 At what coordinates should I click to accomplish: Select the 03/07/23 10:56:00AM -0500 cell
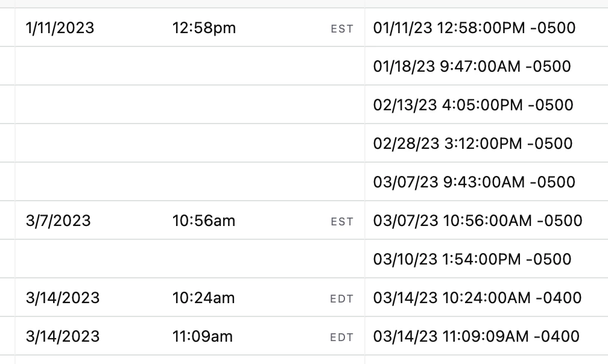point(478,221)
